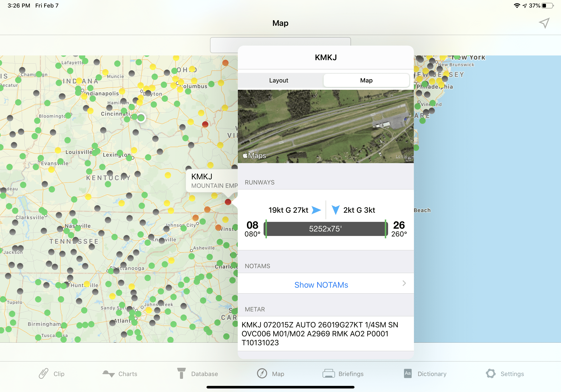This screenshot has width=561, height=392.
Task: Select the Map compass icon in the tab bar
Action: (x=262, y=374)
